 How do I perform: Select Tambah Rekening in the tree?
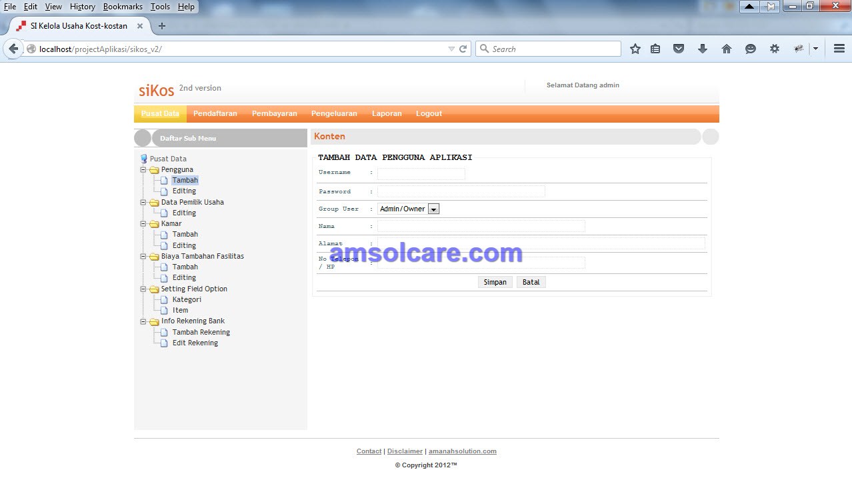[201, 332]
